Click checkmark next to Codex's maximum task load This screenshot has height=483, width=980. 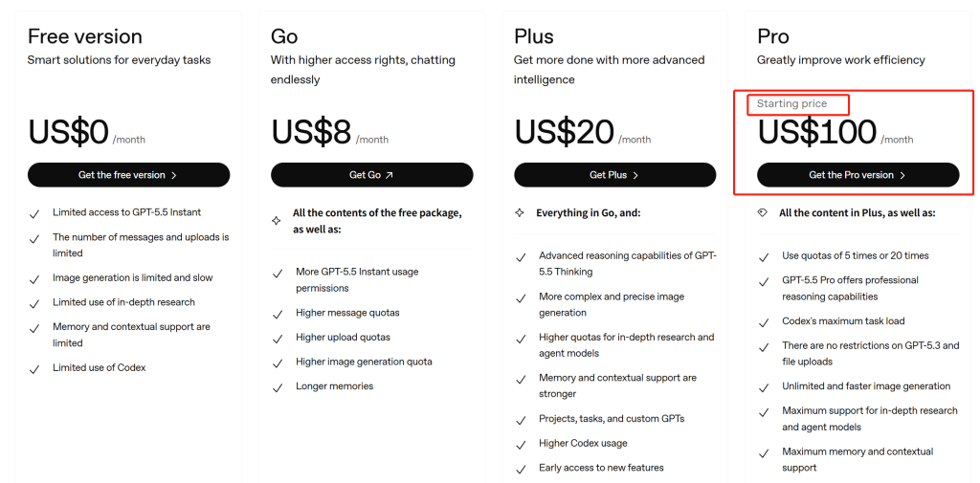pyautogui.click(x=764, y=322)
